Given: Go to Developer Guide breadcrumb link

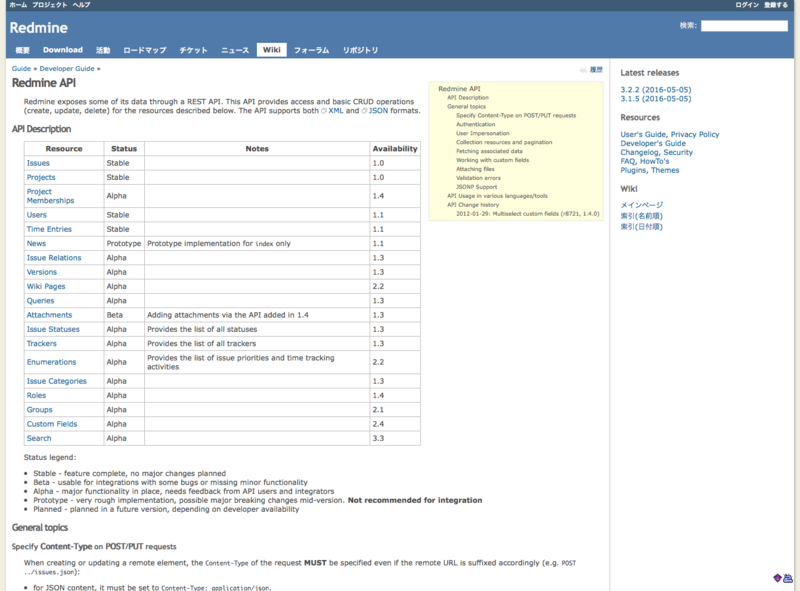Looking at the screenshot, I should pyautogui.click(x=67, y=68).
